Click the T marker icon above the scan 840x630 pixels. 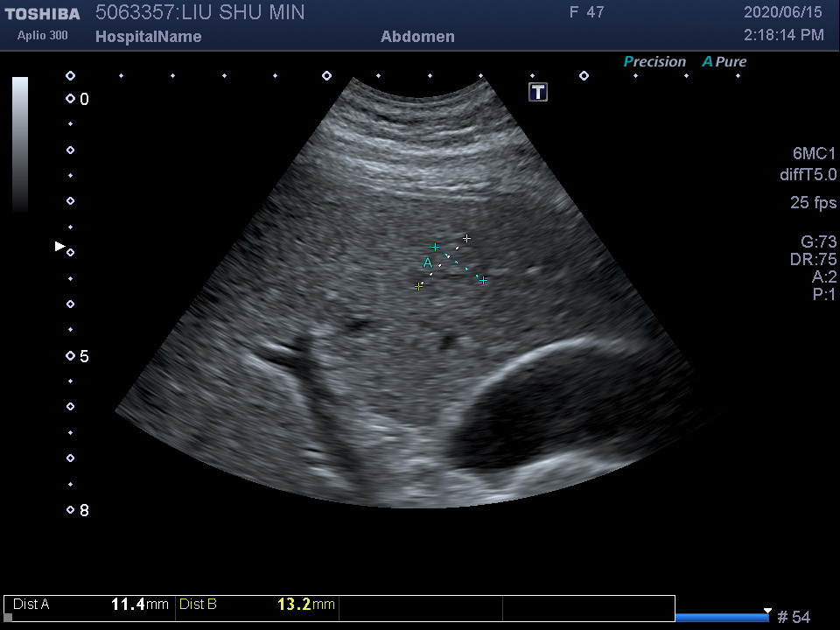coord(538,93)
